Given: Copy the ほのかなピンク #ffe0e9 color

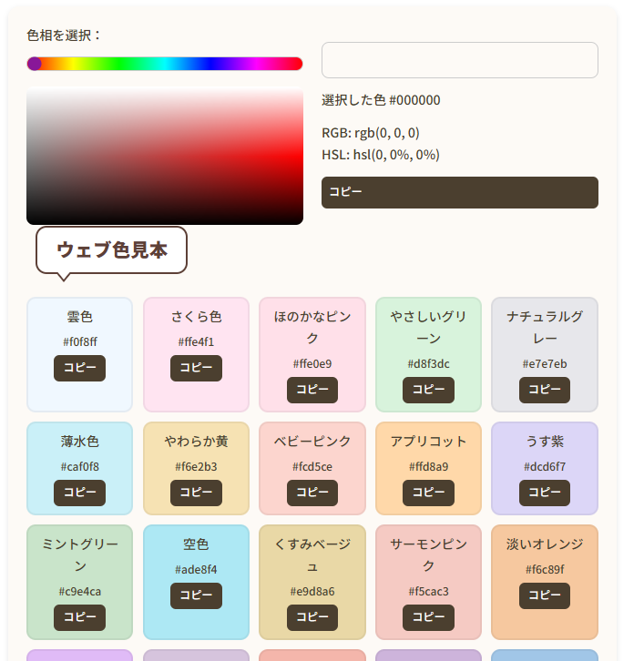Looking at the screenshot, I should point(312,391).
